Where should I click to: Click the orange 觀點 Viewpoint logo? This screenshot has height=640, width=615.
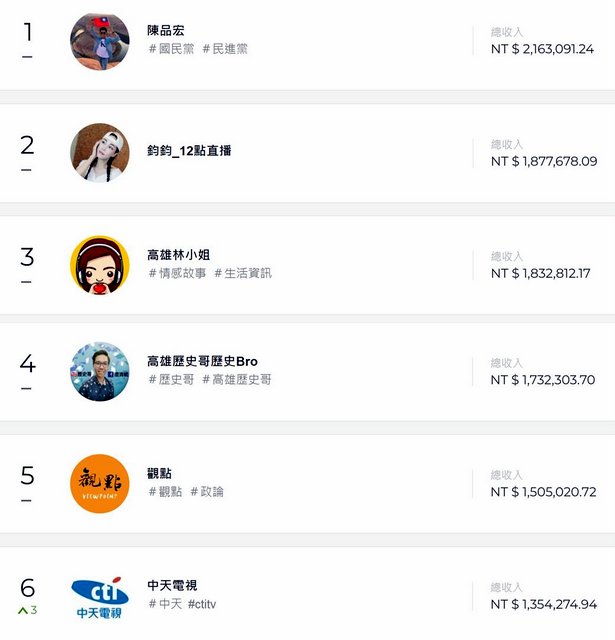pos(100,484)
